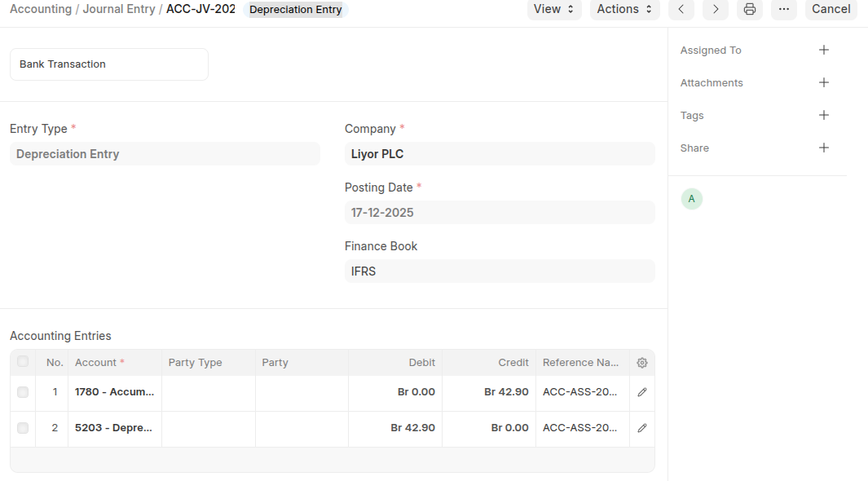Add an assignee with Assigned To plus
The image size is (868, 481).
823,50
